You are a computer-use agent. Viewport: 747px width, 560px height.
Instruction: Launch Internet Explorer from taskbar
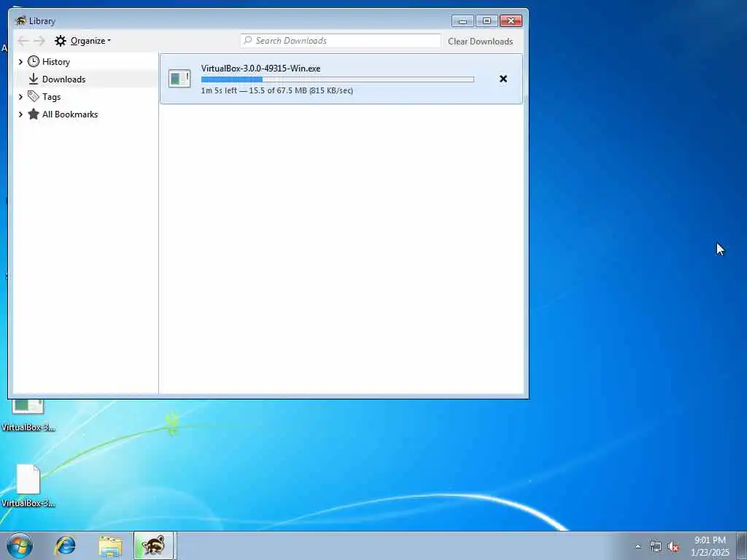(x=65, y=545)
